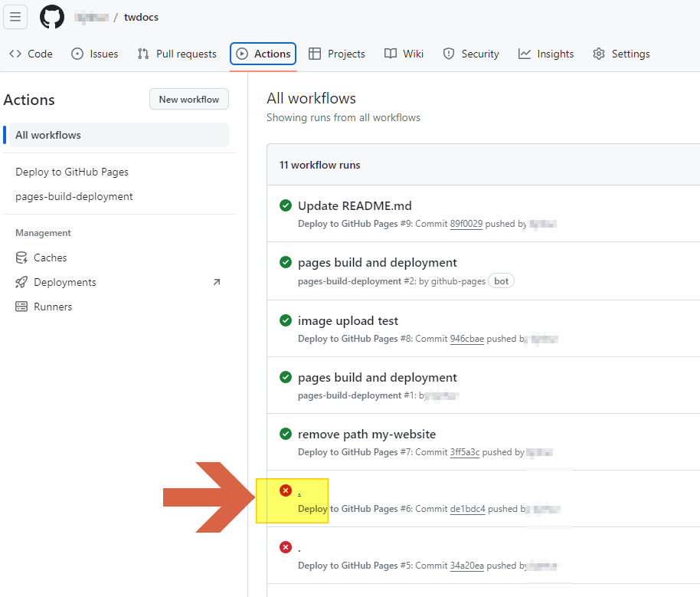The height and width of the screenshot is (597, 700).
Task: Click the Insights graph icon
Action: [x=524, y=54]
